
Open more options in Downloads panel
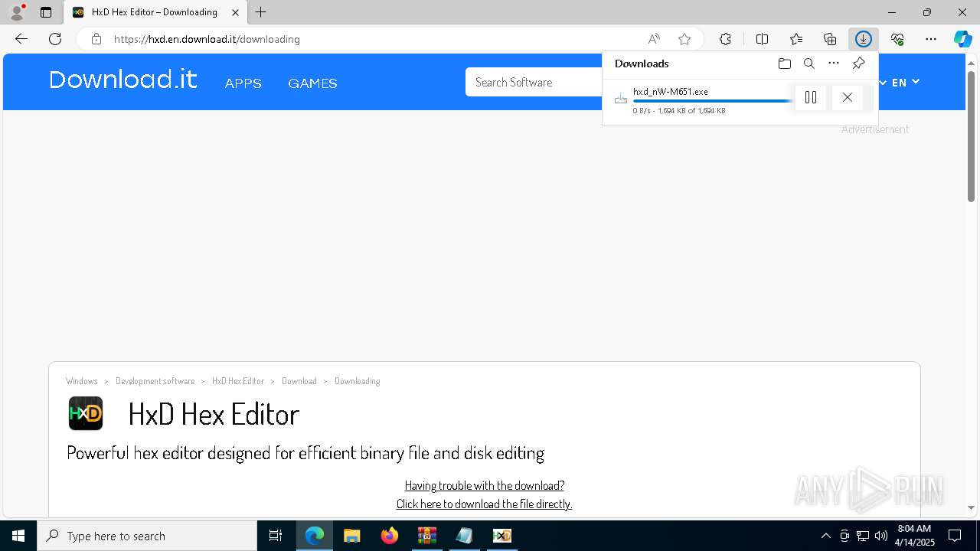[834, 64]
